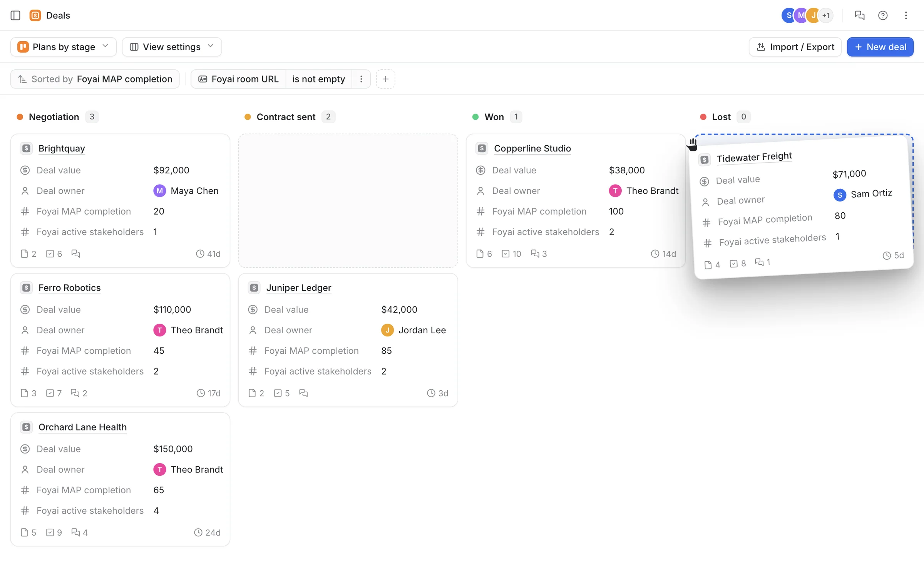This screenshot has height=578, width=924.
Task: Click the $110,000 deal value on Ferro Robotics
Action: [x=172, y=309]
